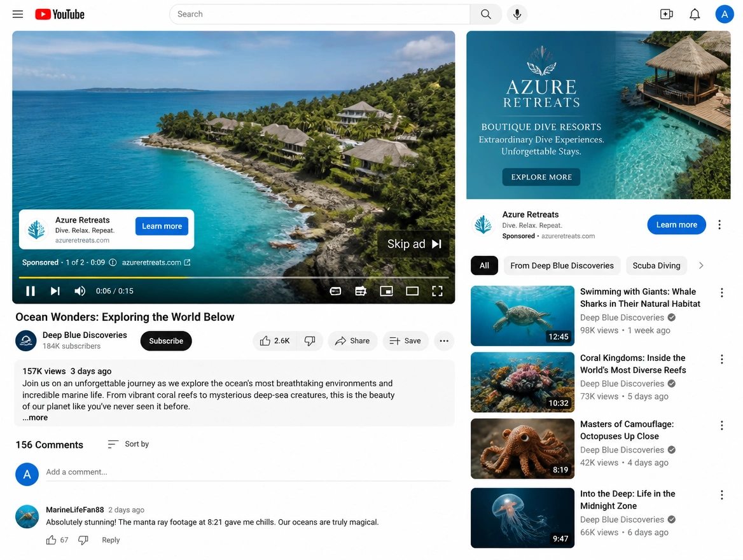Click the Skip ad button

[x=413, y=244]
